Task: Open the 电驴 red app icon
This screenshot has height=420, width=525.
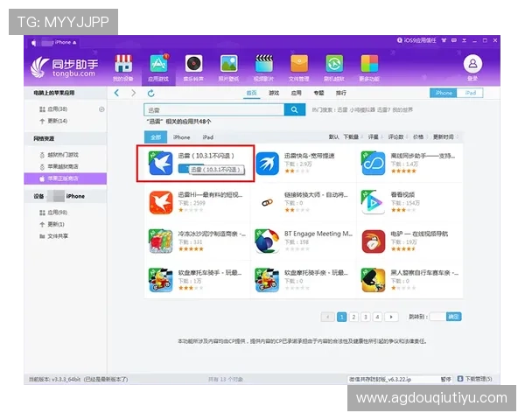Action: (374, 241)
